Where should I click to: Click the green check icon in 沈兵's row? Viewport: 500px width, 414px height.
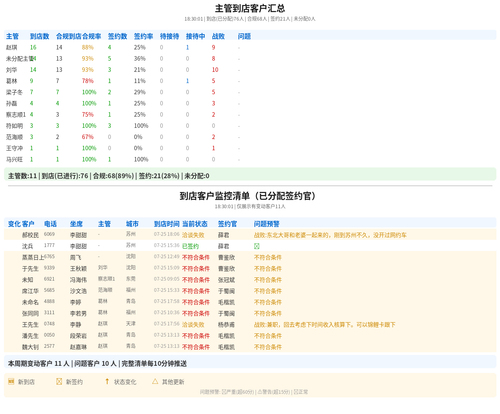point(257,246)
